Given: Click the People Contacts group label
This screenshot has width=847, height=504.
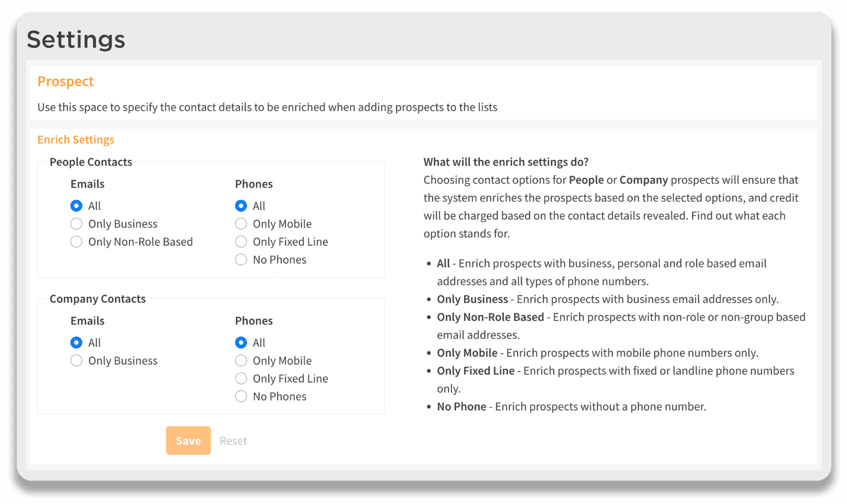Looking at the screenshot, I should [91, 162].
